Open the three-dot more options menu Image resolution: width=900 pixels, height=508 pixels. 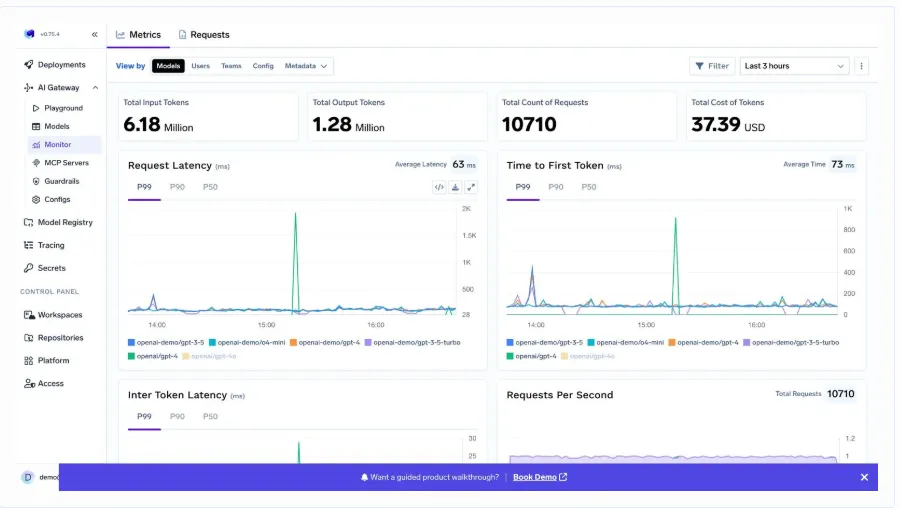(861, 66)
